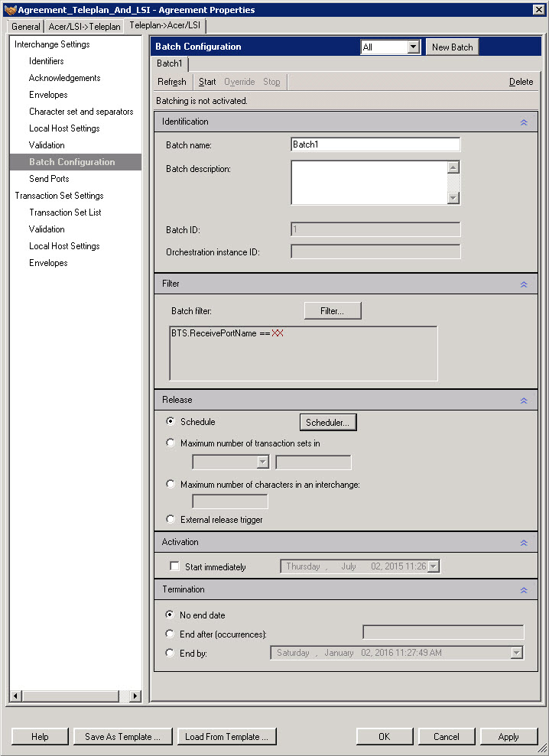Image resolution: width=549 pixels, height=756 pixels.
Task: Switch to Teleplan->Acer/LSI tab
Action: pos(165,25)
